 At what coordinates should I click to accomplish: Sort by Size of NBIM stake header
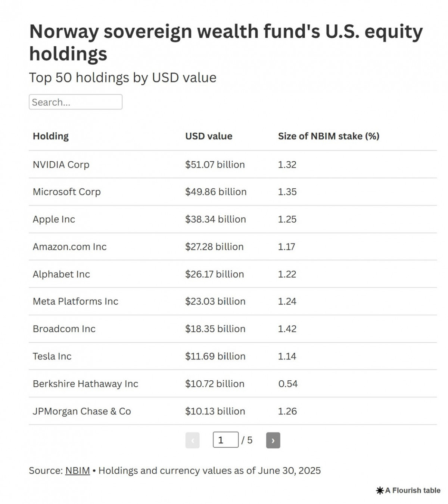pyautogui.click(x=329, y=136)
